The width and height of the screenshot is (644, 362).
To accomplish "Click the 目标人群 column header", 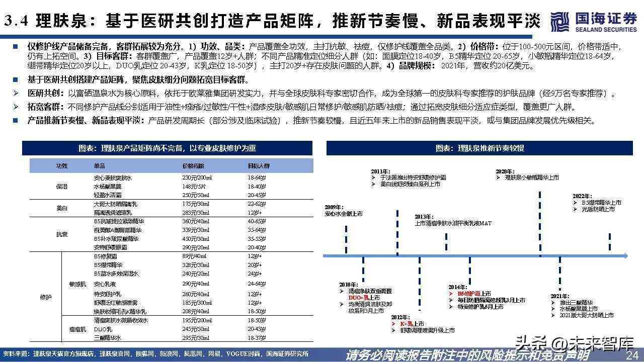I will (x=258, y=165).
